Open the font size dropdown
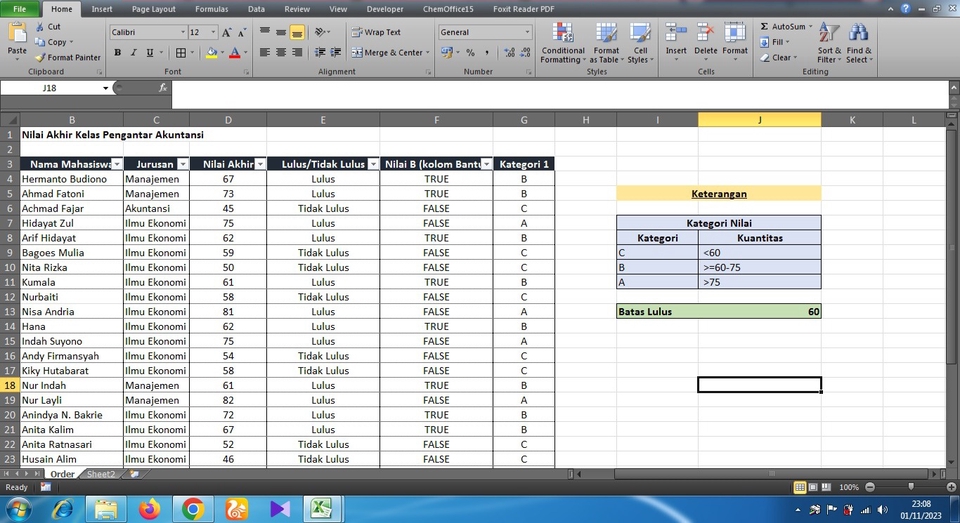This screenshot has width=960, height=523. [x=213, y=32]
